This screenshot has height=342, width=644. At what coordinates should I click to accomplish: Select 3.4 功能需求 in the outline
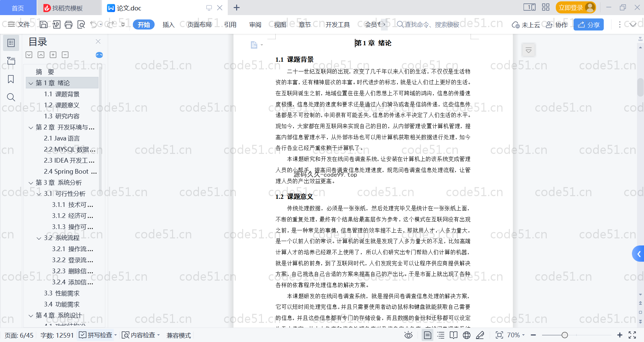(62, 304)
